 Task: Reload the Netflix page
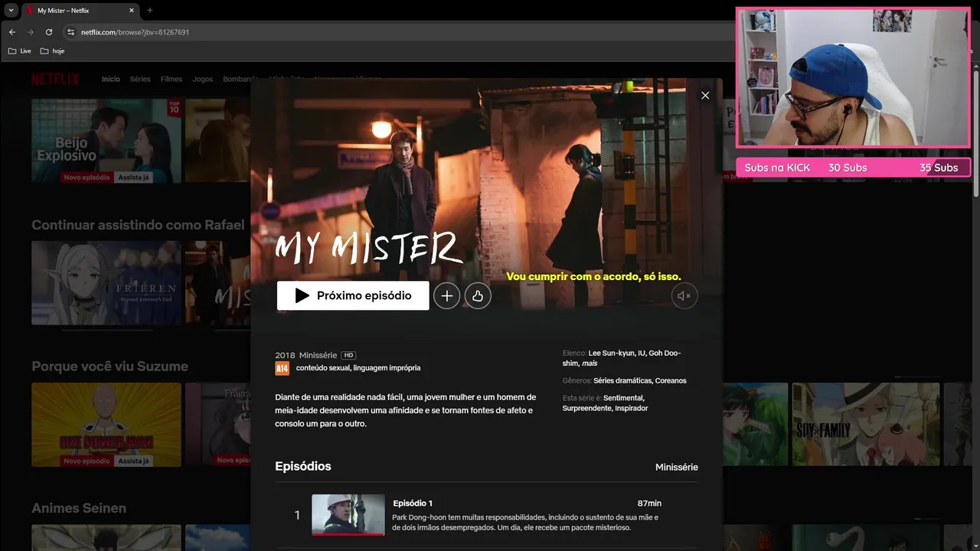click(49, 32)
